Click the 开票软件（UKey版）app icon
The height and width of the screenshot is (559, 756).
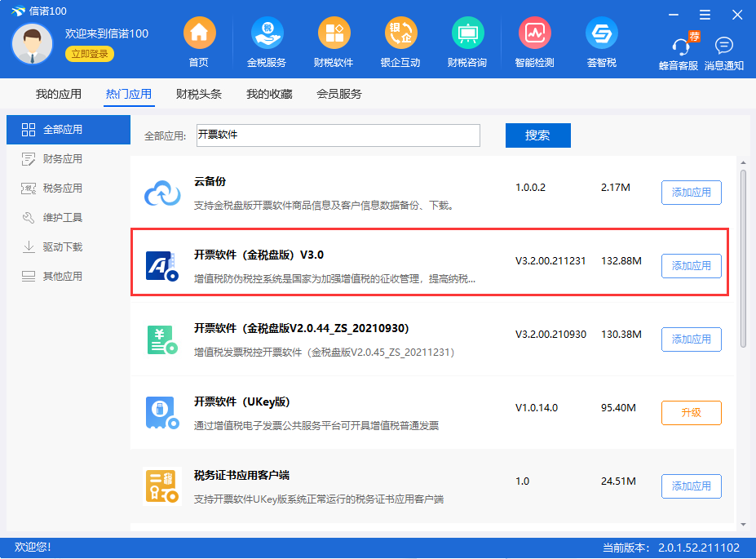pyautogui.click(x=162, y=413)
